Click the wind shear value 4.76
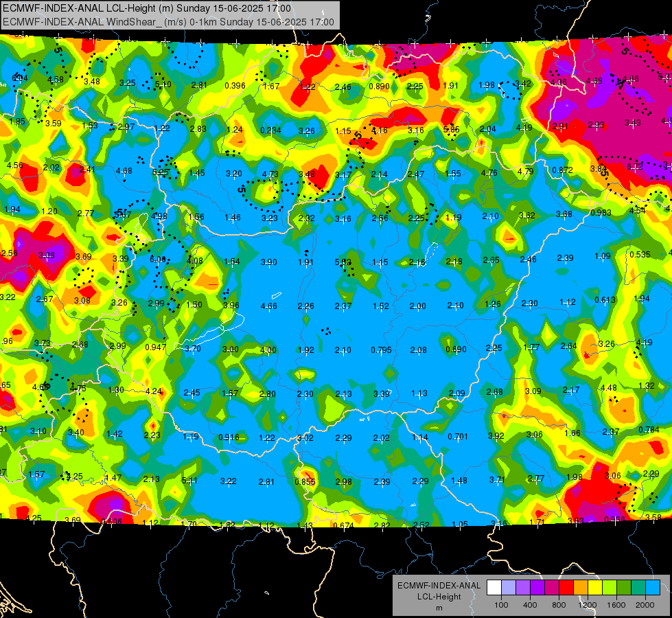Screen dimensions: 672x618 (489, 173)
